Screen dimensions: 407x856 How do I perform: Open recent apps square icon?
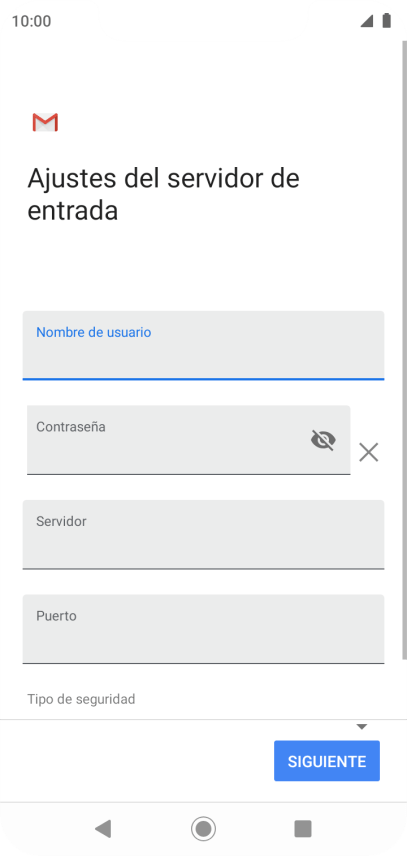click(x=303, y=829)
